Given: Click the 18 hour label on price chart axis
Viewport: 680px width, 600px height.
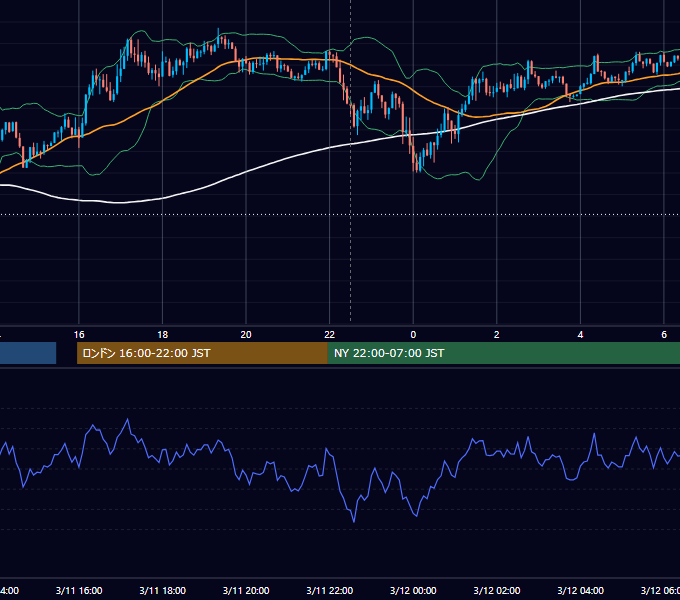Looking at the screenshot, I should (163, 335).
